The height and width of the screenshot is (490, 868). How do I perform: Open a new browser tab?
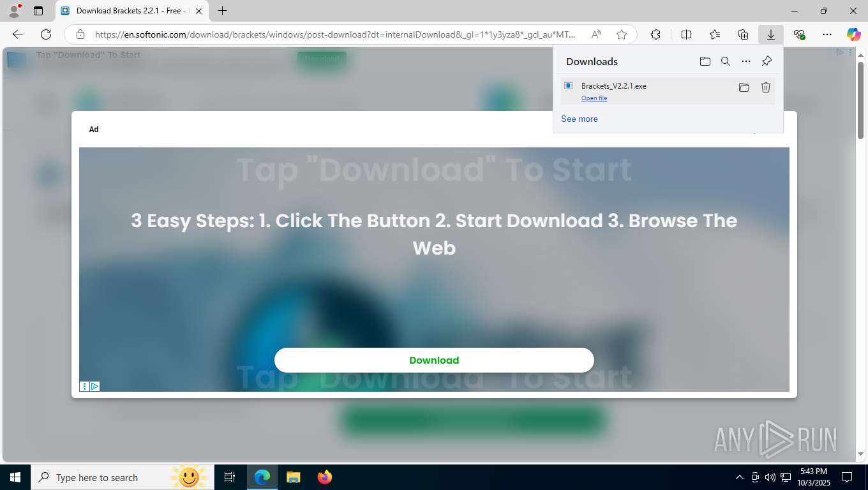pos(222,11)
